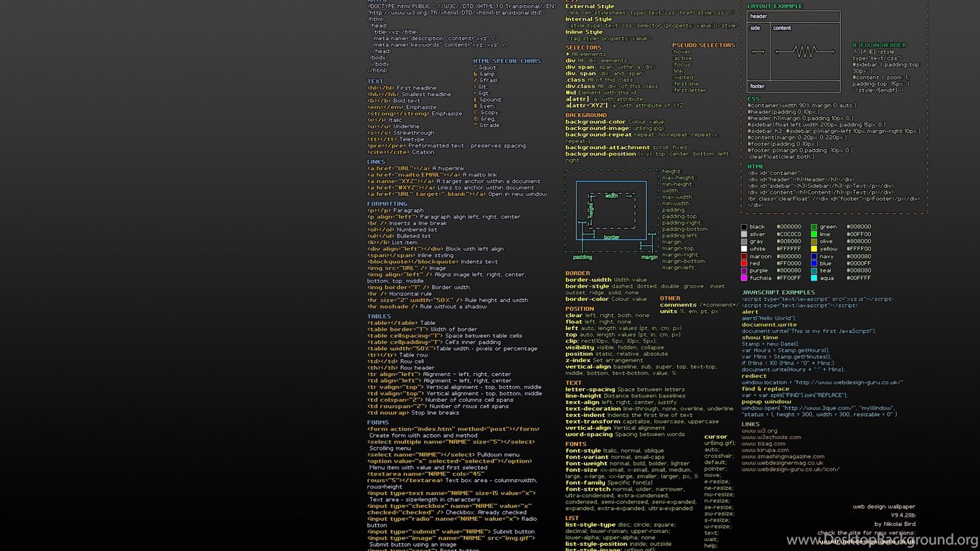Screen dimensions: 980x551
Task: Click the 'Internal Style' label
Action: (589, 19)
